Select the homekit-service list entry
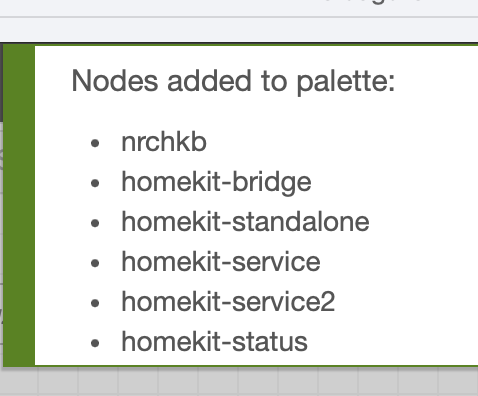Viewport: 478px width, 396px height. 221,262
